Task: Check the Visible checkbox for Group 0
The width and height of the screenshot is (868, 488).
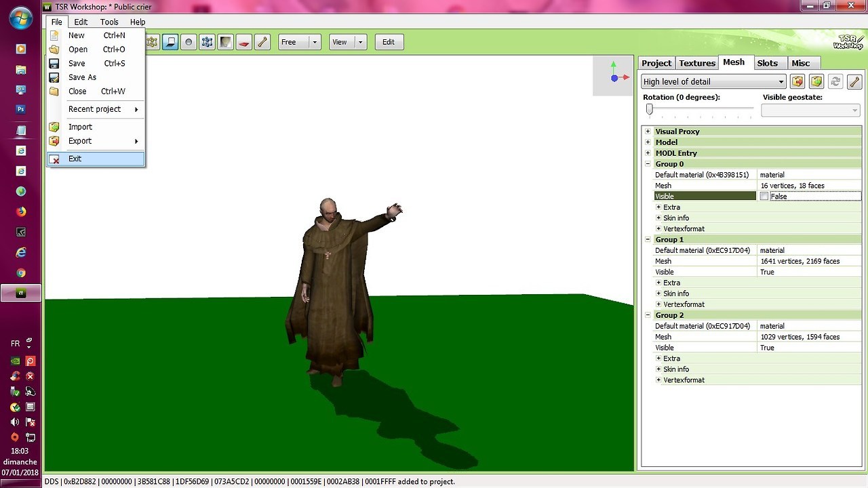Action: click(x=764, y=197)
